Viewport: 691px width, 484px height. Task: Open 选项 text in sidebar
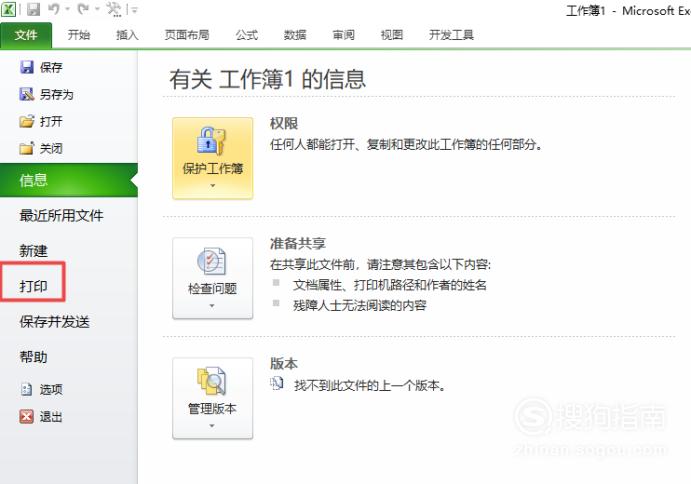tap(51, 389)
